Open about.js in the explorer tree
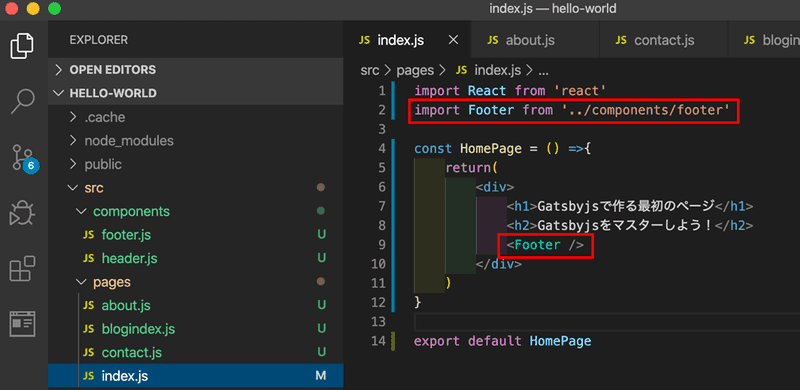Screen dimensions: 800x390 pyautogui.click(x=195, y=305)
